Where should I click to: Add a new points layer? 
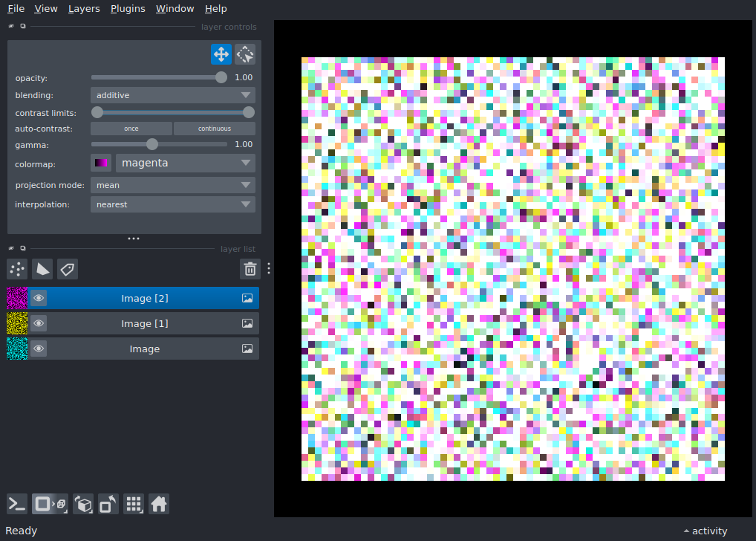pyautogui.click(x=16, y=269)
